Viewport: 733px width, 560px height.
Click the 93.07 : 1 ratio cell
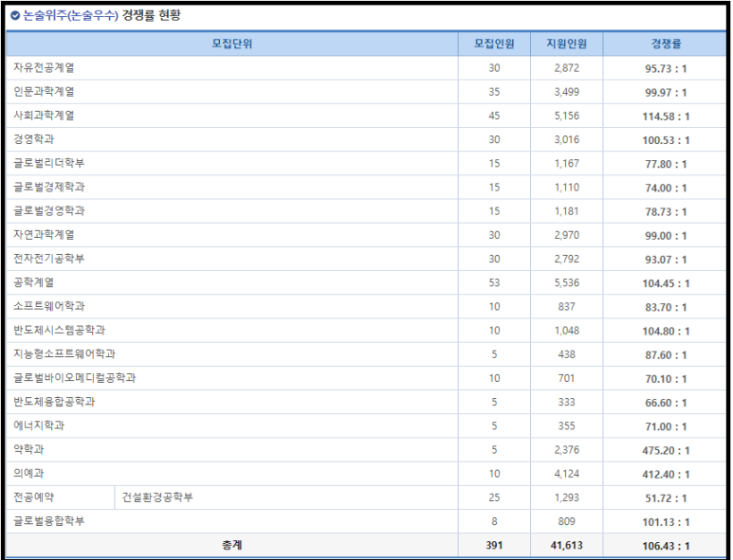pos(666,260)
